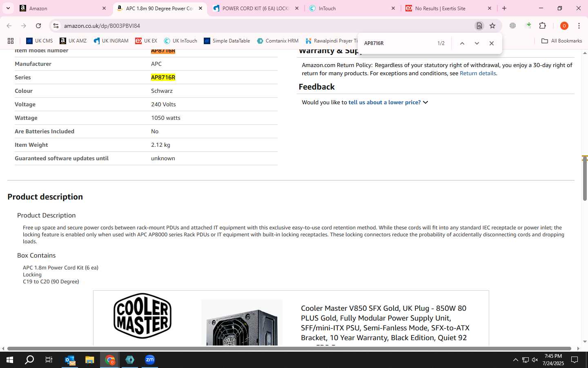Reload the current page
Viewport: 588px width, 368px height.
pyautogui.click(x=38, y=26)
